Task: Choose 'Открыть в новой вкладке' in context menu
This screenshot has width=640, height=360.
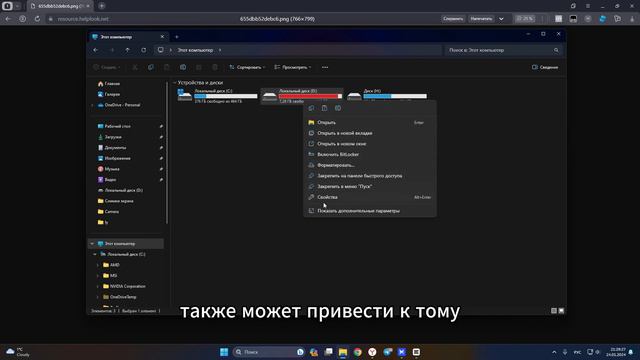Action: pyautogui.click(x=370, y=133)
